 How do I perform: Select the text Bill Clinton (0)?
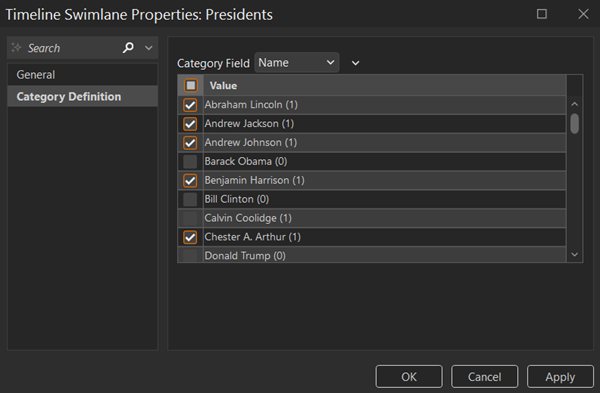pyautogui.click(x=236, y=199)
